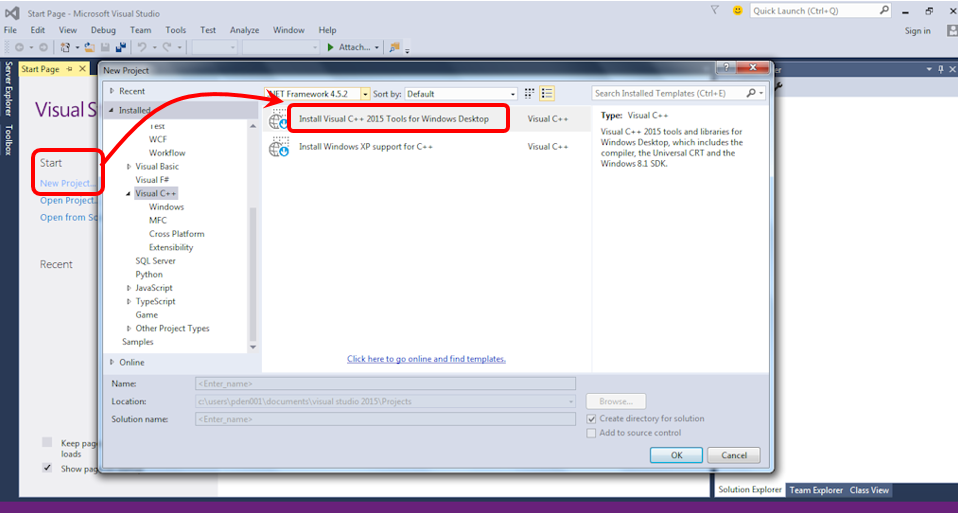Open the .NET Framework version dropdown
Viewport: 958px width, 513px height.
click(x=365, y=94)
